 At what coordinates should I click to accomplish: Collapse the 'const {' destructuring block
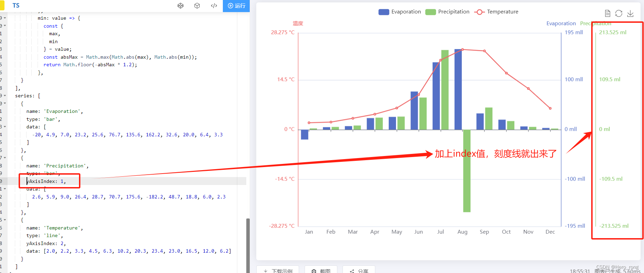(5, 26)
